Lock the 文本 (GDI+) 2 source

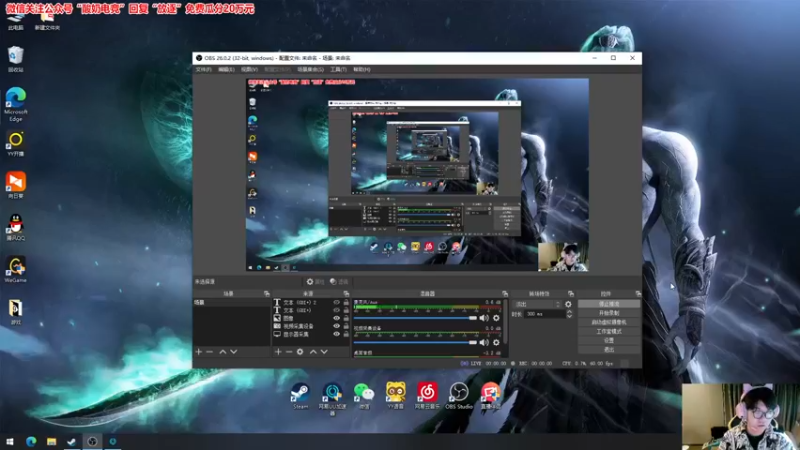click(346, 302)
